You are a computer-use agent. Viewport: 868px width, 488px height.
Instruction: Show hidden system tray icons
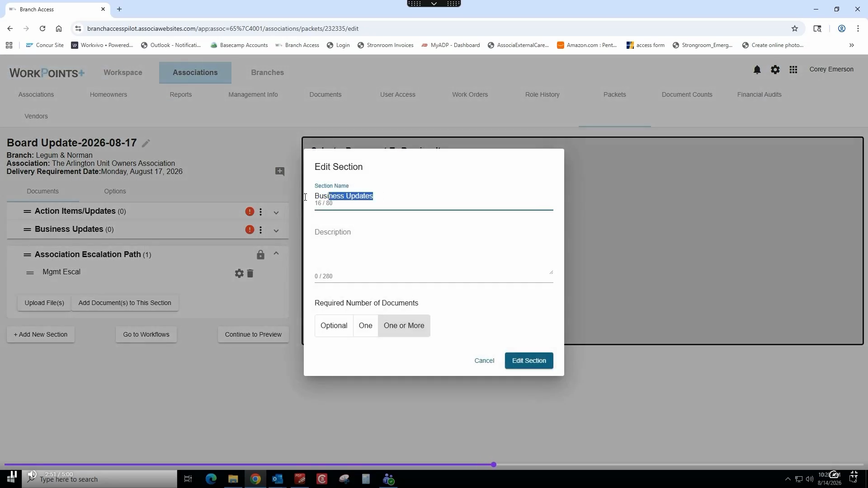click(x=788, y=479)
